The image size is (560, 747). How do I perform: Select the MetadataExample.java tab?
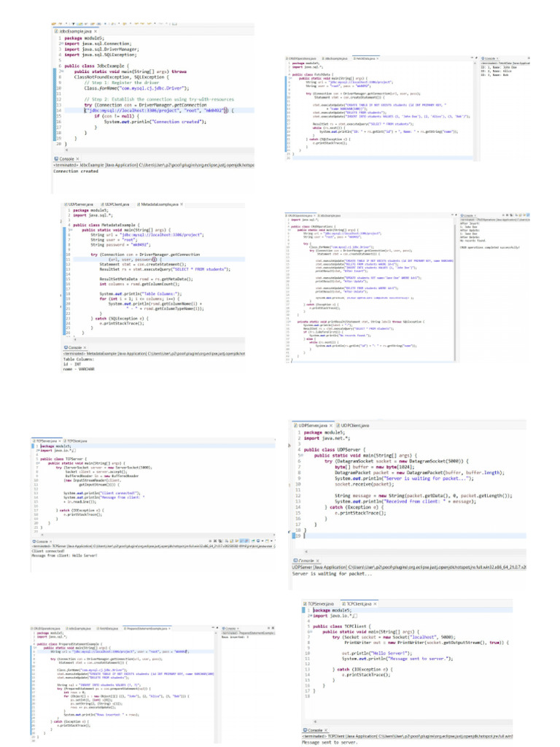point(158,204)
